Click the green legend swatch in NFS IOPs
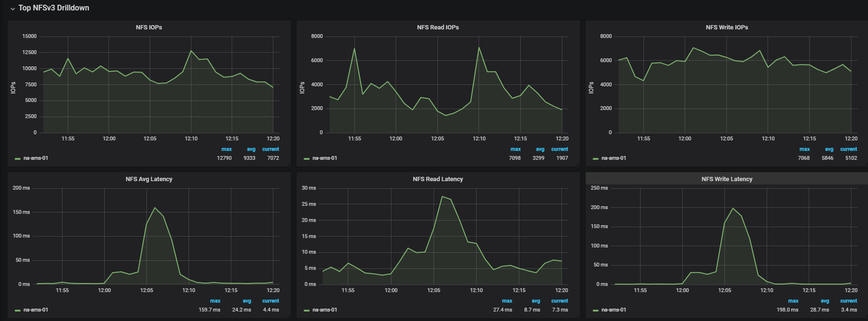Image resolution: width=868 pixels, height=321 pixels. click(x=18, y=159)
